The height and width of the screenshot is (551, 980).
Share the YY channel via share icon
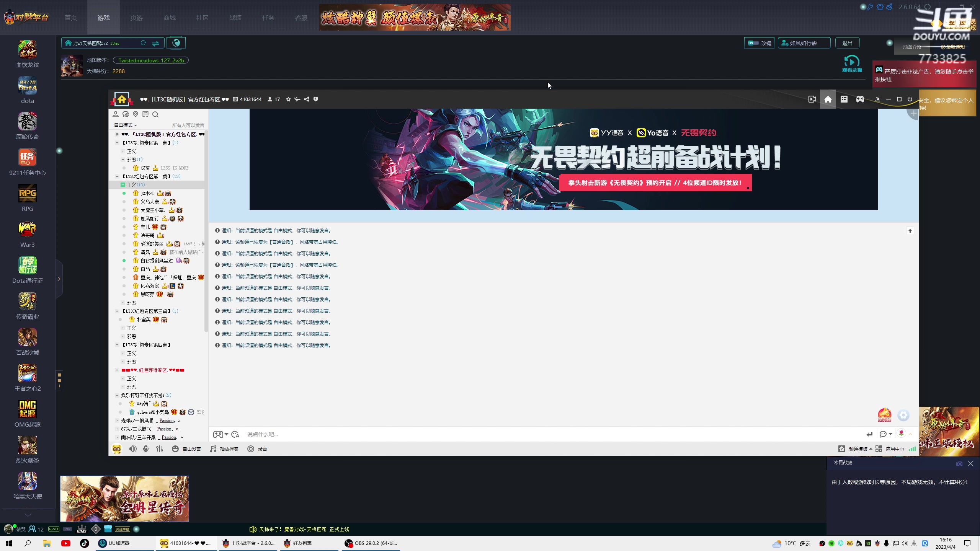pyautogui.click(x=307, y=99)
